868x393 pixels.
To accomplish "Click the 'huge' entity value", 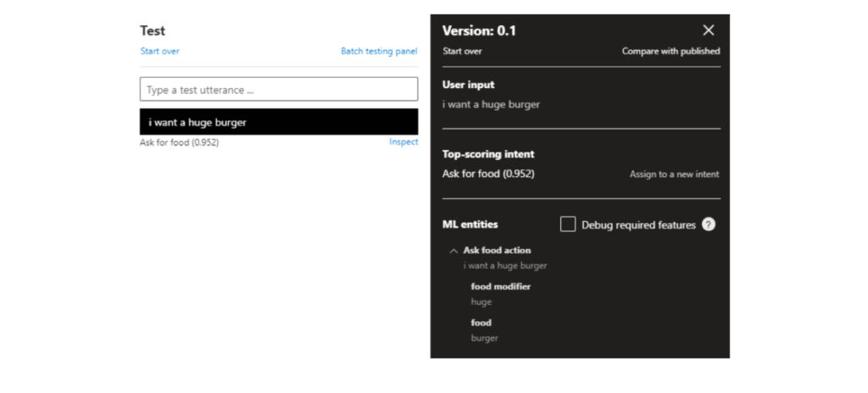I will pyautogui.click(x=481, y=302).
